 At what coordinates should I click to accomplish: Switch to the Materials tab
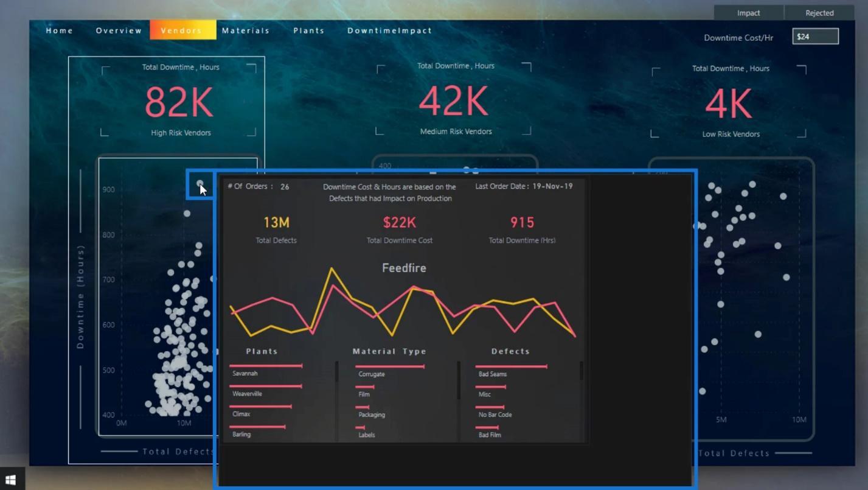246,30
